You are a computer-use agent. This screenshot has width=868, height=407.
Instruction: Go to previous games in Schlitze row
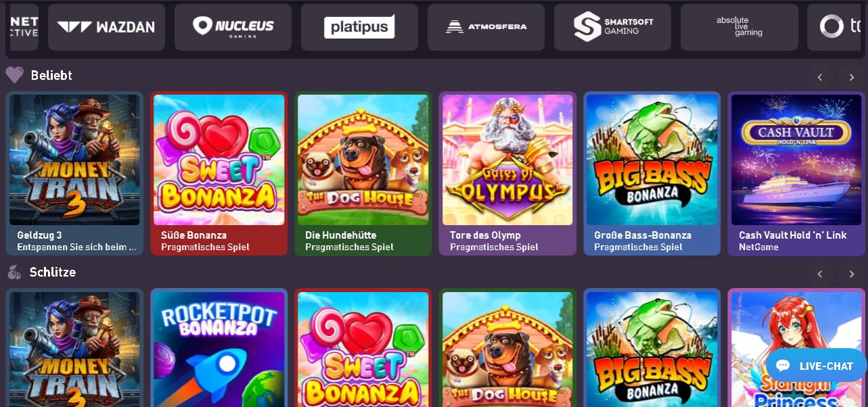(x=820, y=274)
